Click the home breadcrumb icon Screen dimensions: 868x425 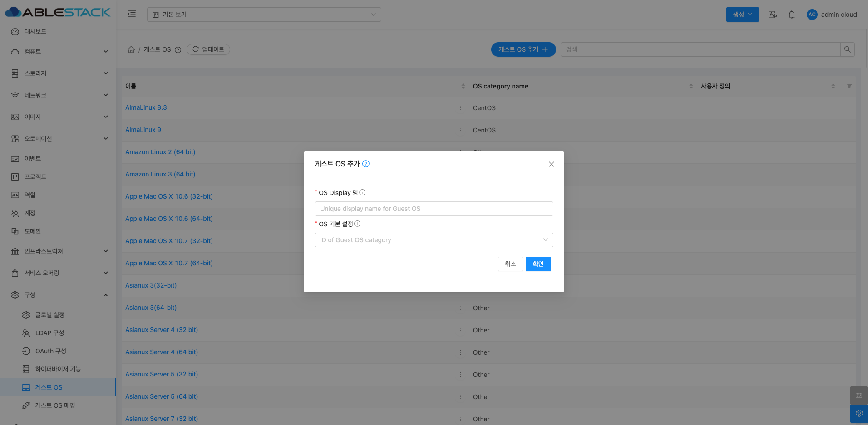click(131, 49)
